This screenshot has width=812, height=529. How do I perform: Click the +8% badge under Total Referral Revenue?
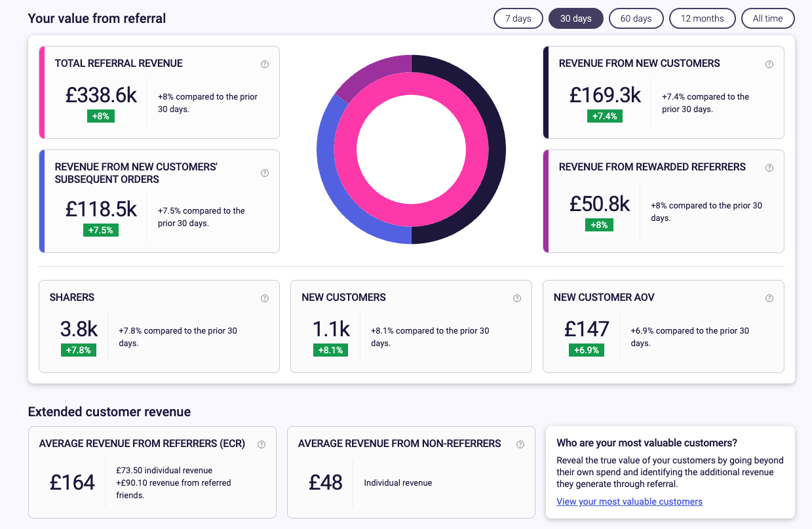pyautogui.click(x=101, y=116)
